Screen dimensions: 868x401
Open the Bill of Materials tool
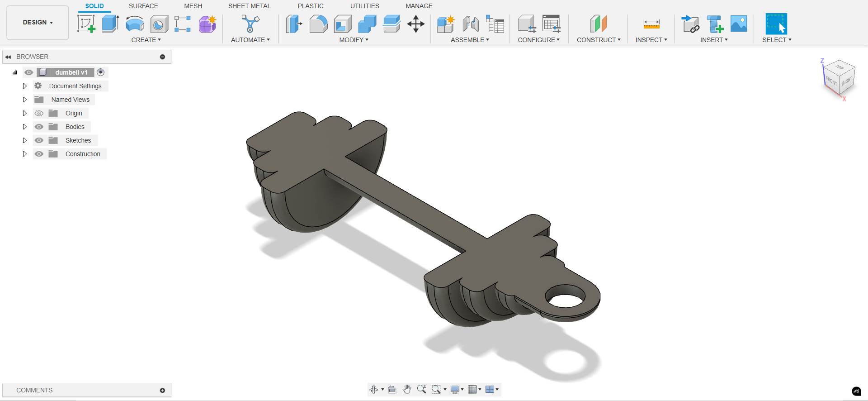click(495, 24)
